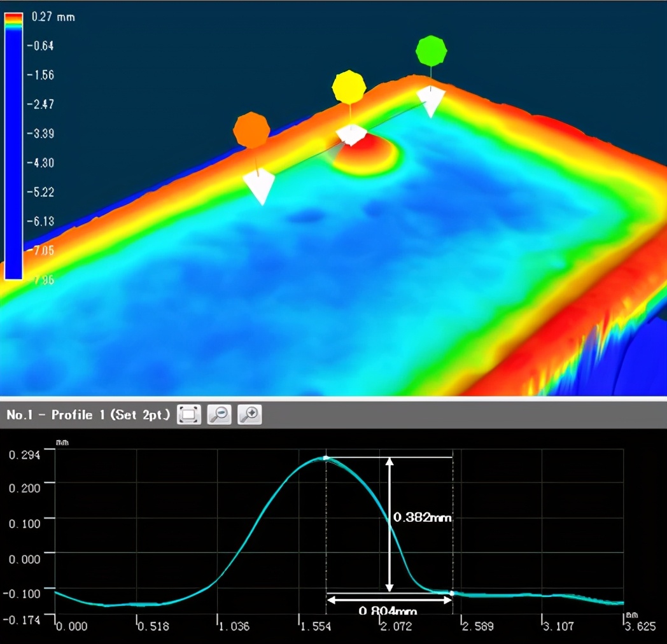
Task: Click the zoom in magnifier icon
Action: click(249, 415)
